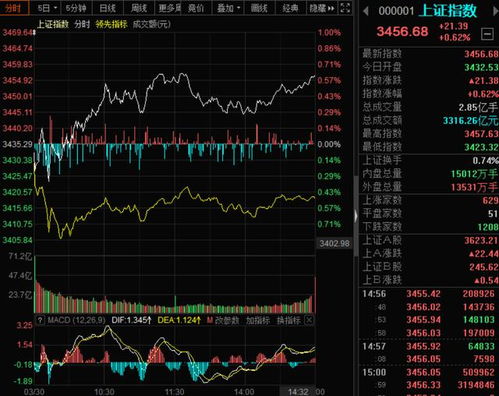Open 更多周期 periods menu
Screen dimensions: 499x396
(170, 8)
